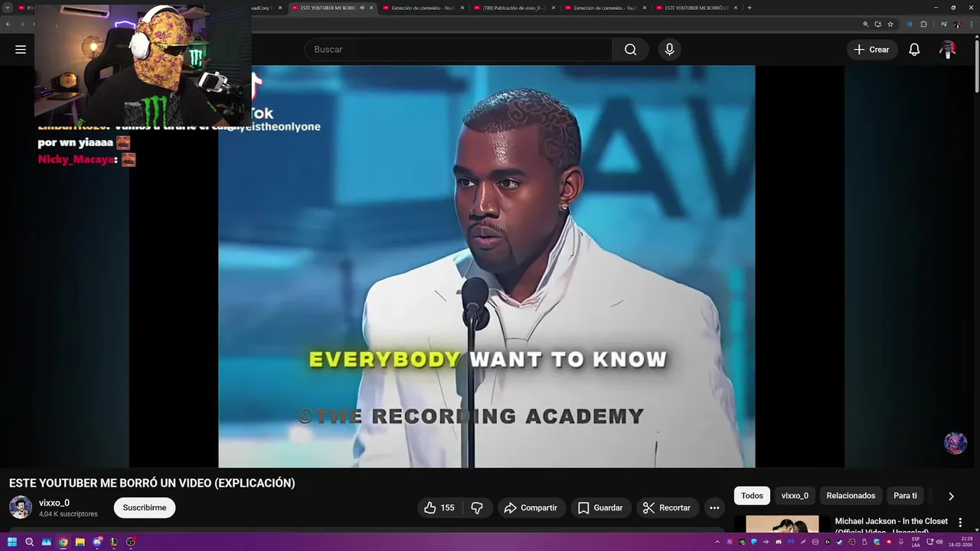Select the Para ti filter chip
Screen dimensions: 980x551
point(905,496)
